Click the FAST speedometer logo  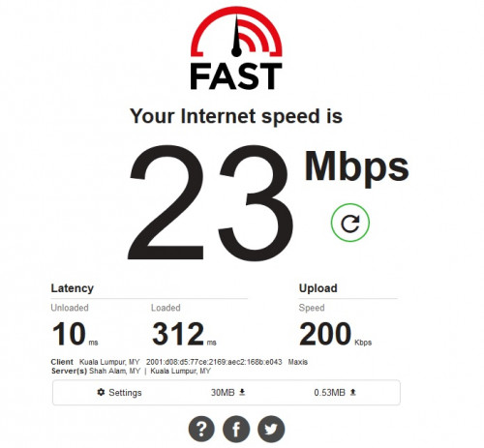[x=236, y=48]
